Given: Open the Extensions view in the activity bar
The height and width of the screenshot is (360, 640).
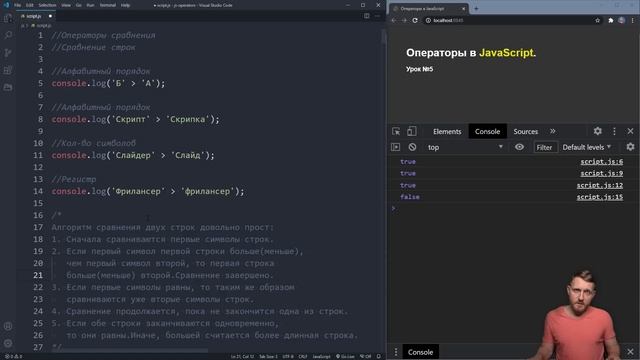Looking at the screenshot, I should 8,70.
